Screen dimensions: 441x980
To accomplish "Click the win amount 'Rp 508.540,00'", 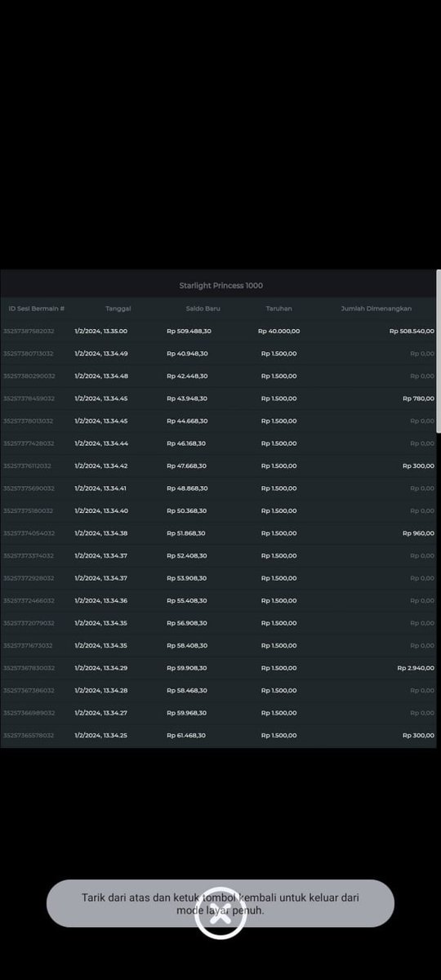I will (x=412, y=331).
